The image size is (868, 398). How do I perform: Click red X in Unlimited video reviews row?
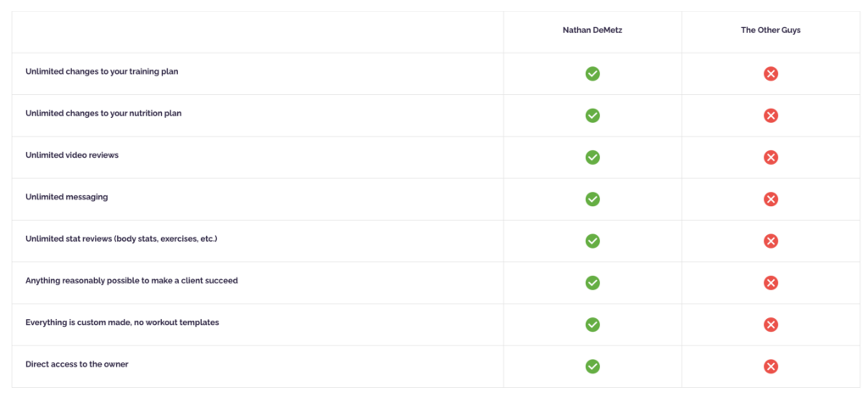click(x=771, y=157)
